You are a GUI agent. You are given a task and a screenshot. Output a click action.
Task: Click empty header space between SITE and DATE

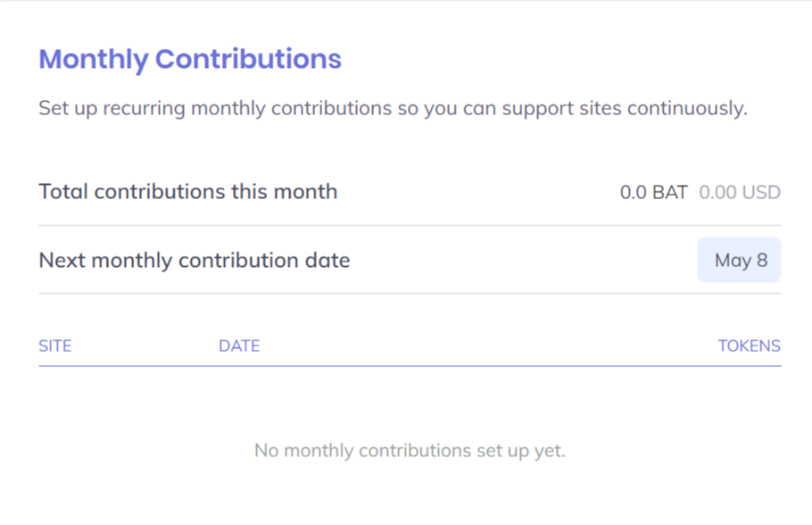pyautogui.click(x=145, y=346)
